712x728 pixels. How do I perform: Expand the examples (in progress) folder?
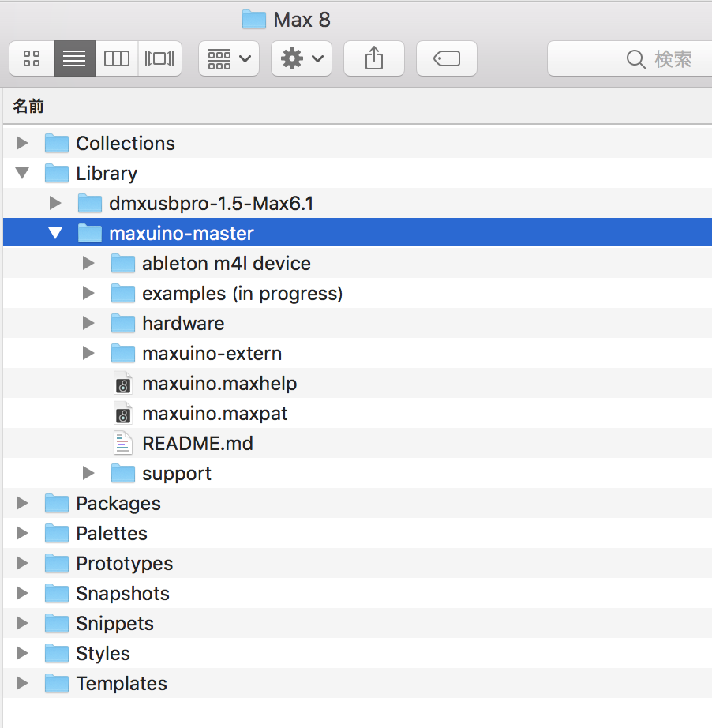click(x=88, y=294)
